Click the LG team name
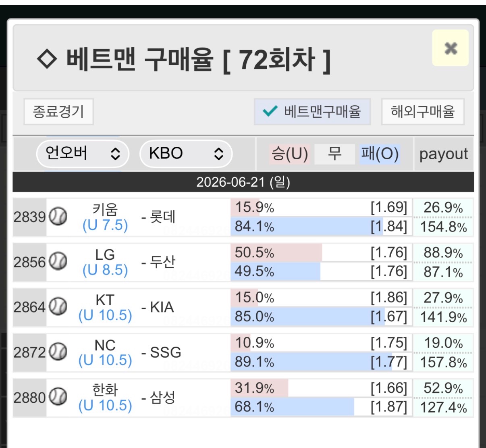The height and width of the screenshot is (448, 486). tap(105, 254)
